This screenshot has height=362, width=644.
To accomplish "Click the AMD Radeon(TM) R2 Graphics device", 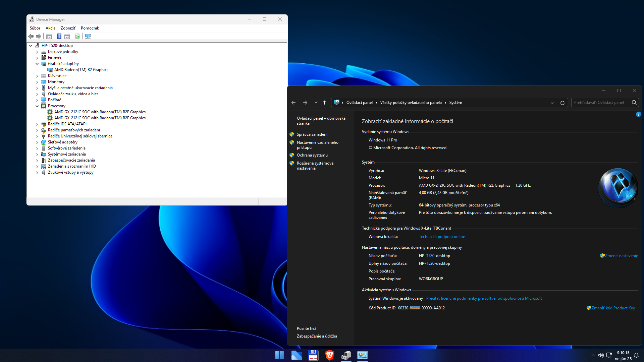I will [81, 70].
